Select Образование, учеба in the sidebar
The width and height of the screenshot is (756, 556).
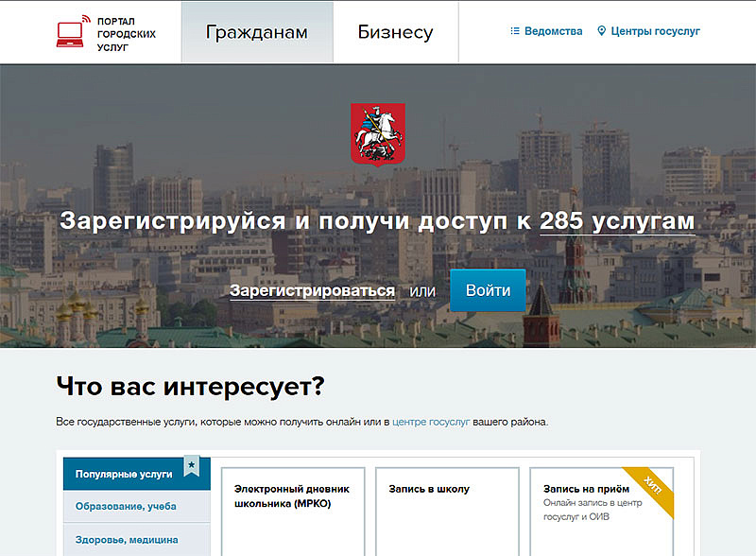point(127,506)
